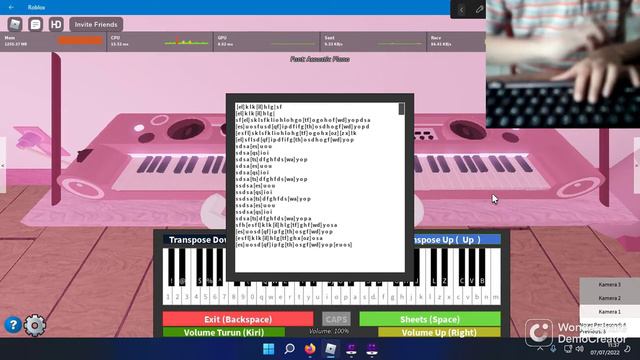Click Transpose Up button
This screenshot has width=640, height=360.
(x=457, y=240)
